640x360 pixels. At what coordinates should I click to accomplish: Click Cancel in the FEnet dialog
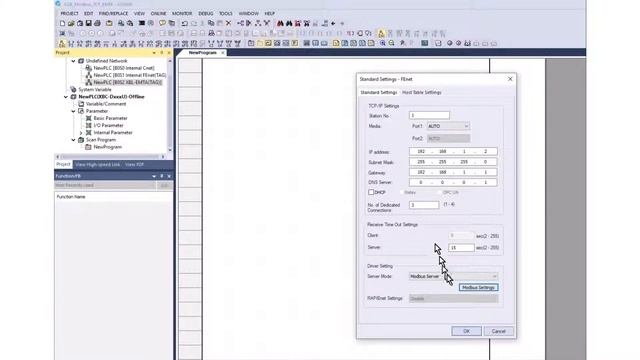coord(498,331)
